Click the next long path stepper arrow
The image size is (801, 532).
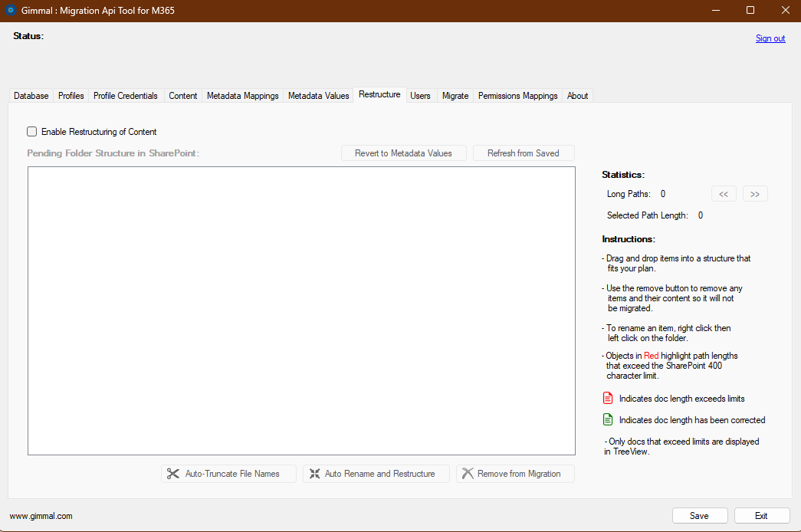tap(755, 193)
